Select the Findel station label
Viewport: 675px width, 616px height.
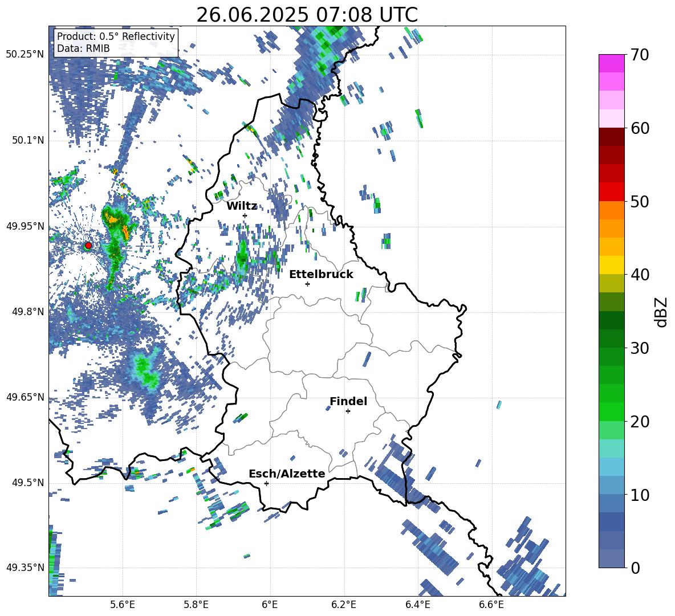point(348,401)
